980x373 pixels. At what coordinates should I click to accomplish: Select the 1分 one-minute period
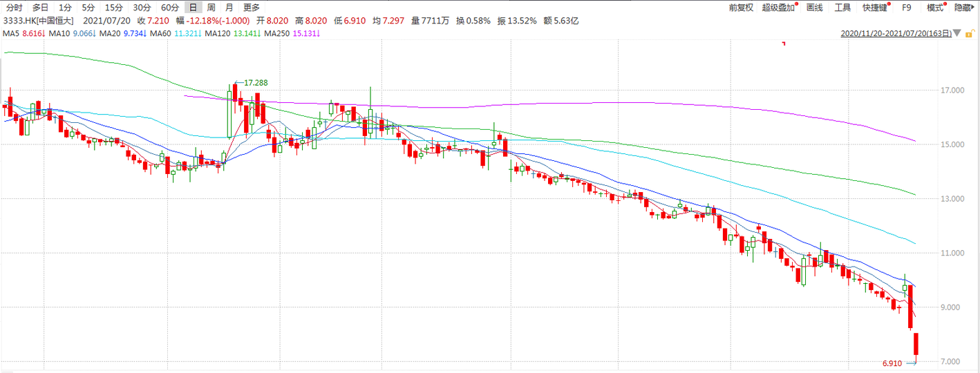point(64,8)
